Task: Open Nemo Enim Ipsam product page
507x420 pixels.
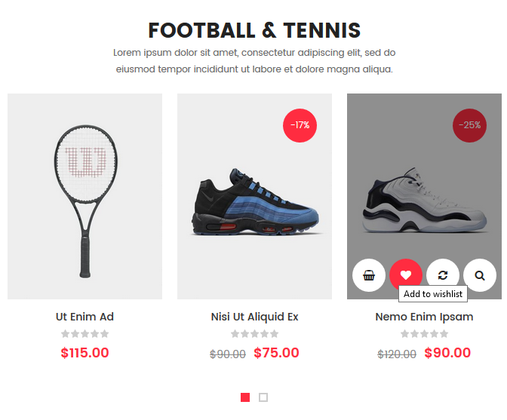Action: [x=424, y=317]
